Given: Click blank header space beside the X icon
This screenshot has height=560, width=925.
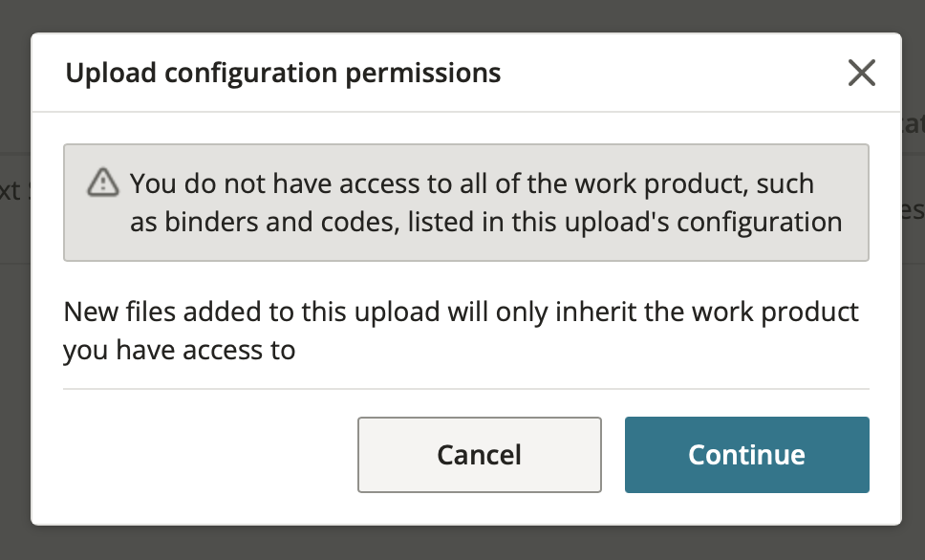Looking at the screenshot, I should pyautogui.click(x=673, y=73).
